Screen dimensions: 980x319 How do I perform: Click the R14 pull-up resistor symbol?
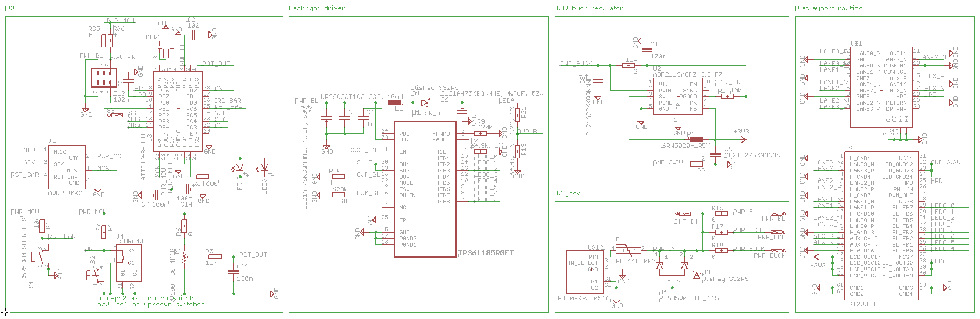tap(42, 226)
